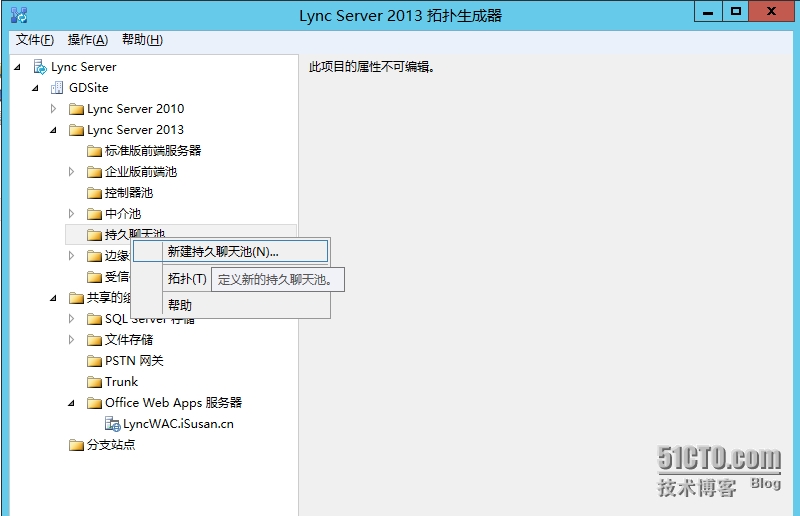The height and width of the screenshot is (516, 800).
Task: Collapse the Lync Server 2013 node
Action: (x=53, y=131)
